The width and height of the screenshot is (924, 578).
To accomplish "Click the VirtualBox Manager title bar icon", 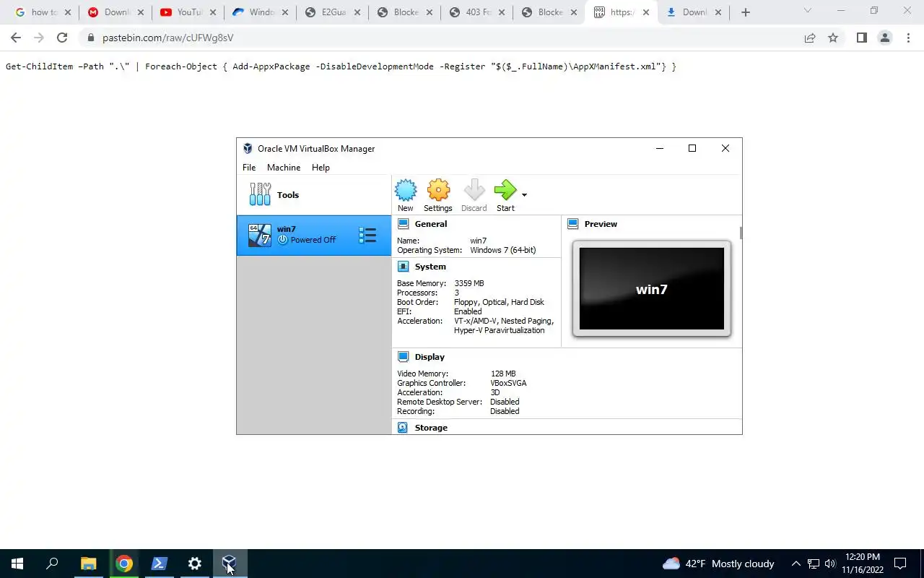I will 248,148.
